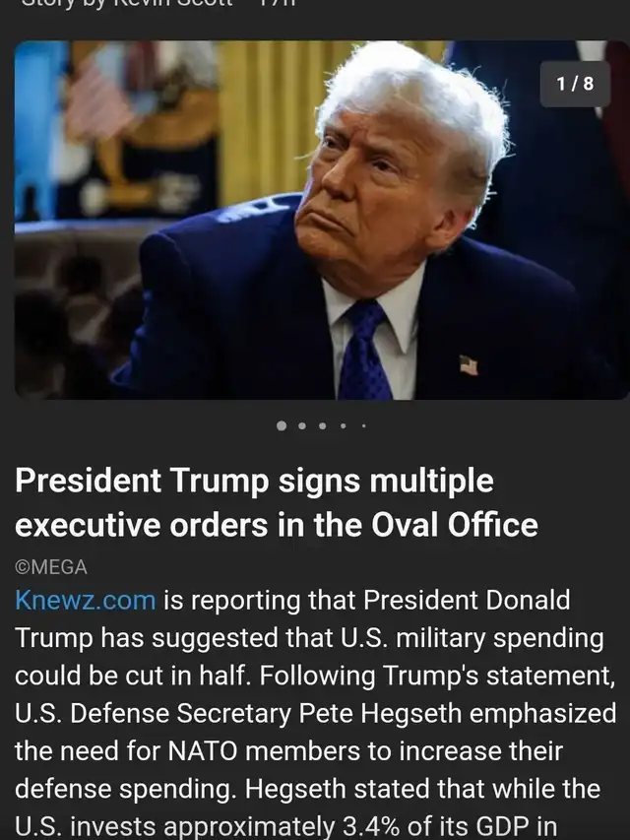
Task: Click the American flag lapel pin in the photo
Action: [x=469, y=364]
